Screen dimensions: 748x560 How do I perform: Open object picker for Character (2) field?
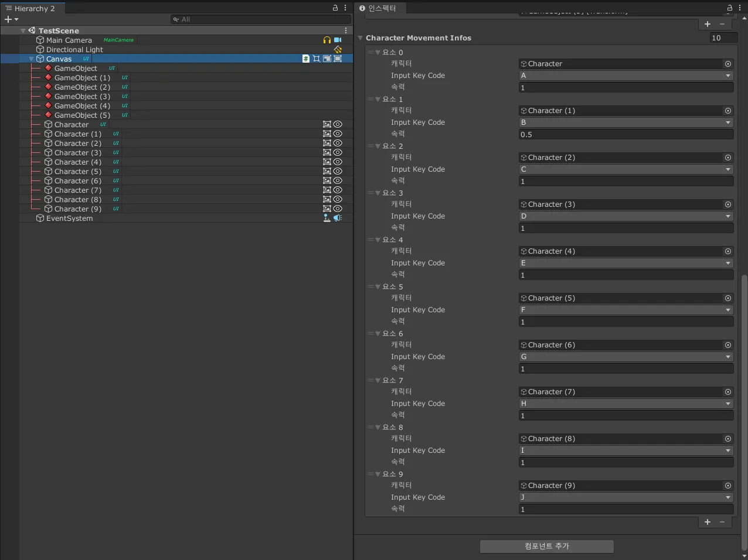point(727,158)
